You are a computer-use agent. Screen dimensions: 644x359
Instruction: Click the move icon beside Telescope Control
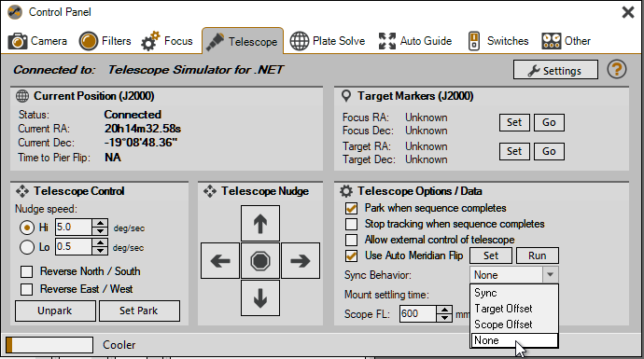(x=22, y=191)
